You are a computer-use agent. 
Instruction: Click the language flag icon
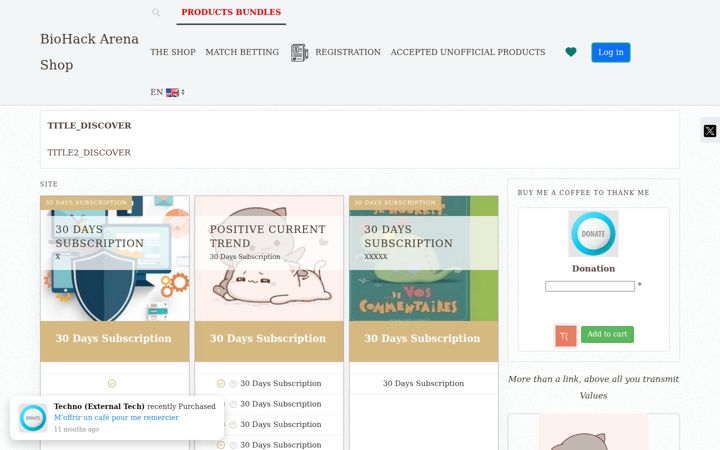pyautogui.click(x=173, y=92)
